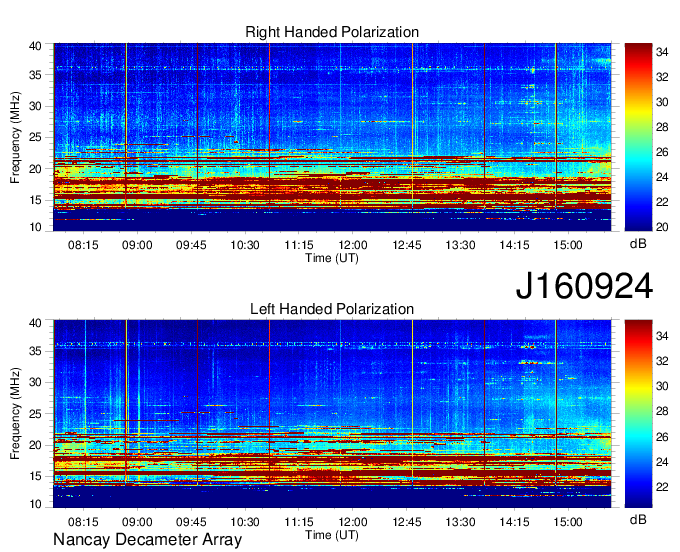Click the Right Handed Polarization spectrogram

click(x=332, y=137)
